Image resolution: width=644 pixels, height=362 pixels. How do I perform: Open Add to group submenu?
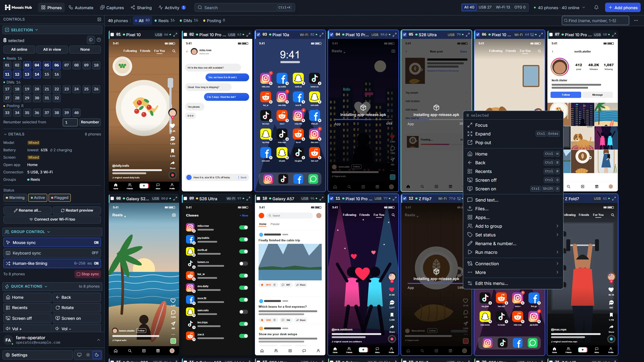coord(513,226)
